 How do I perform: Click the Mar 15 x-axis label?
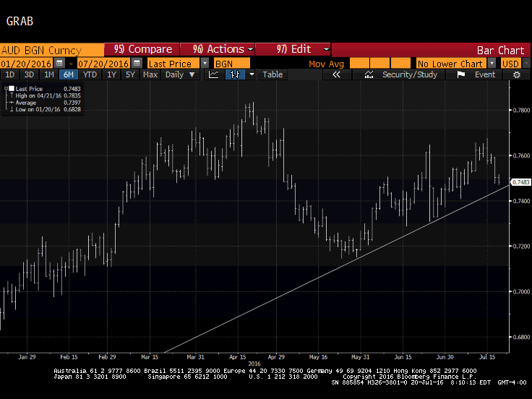pyautogui.click(x=150, y=357)
